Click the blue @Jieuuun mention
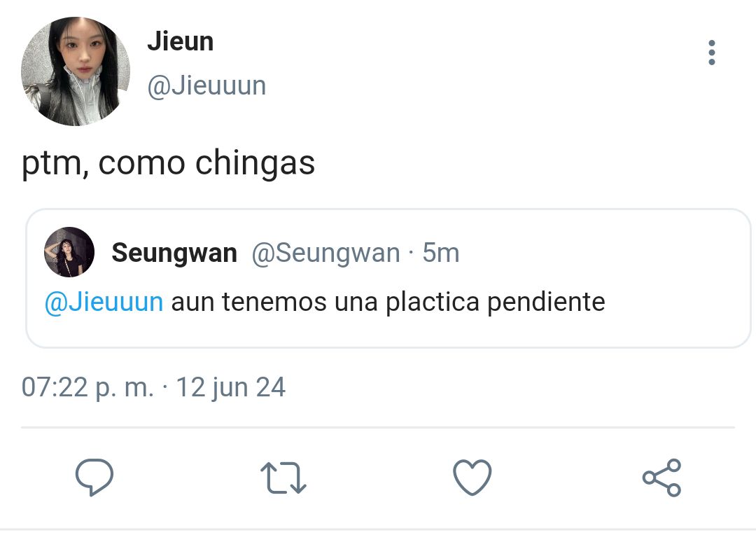 click(x=104, y=303)
